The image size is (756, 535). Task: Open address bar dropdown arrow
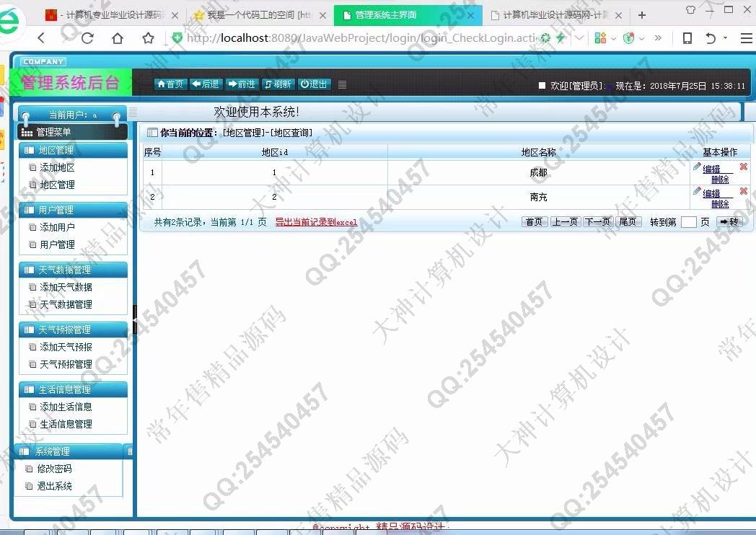[580, 37]
